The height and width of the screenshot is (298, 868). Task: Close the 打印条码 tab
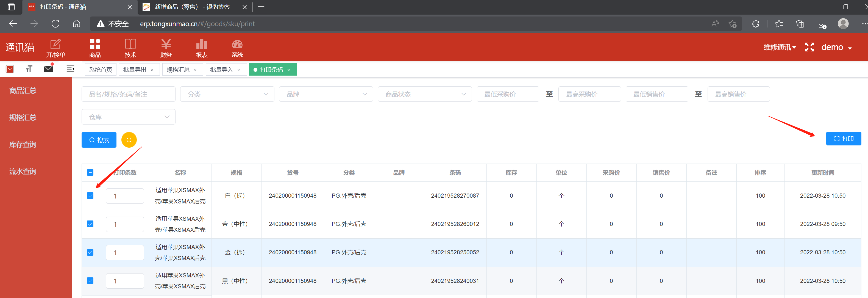(x=288, y=70)
